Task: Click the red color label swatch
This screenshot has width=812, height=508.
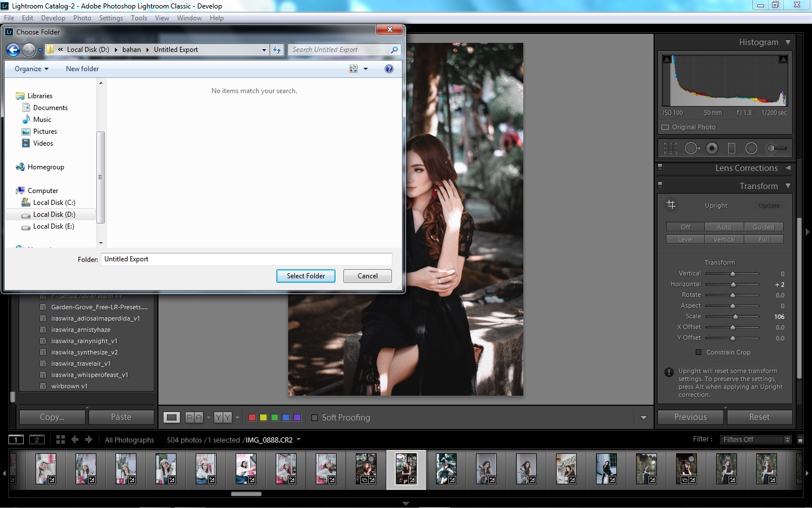Action: pyautogui.click(x=252, y=418)
